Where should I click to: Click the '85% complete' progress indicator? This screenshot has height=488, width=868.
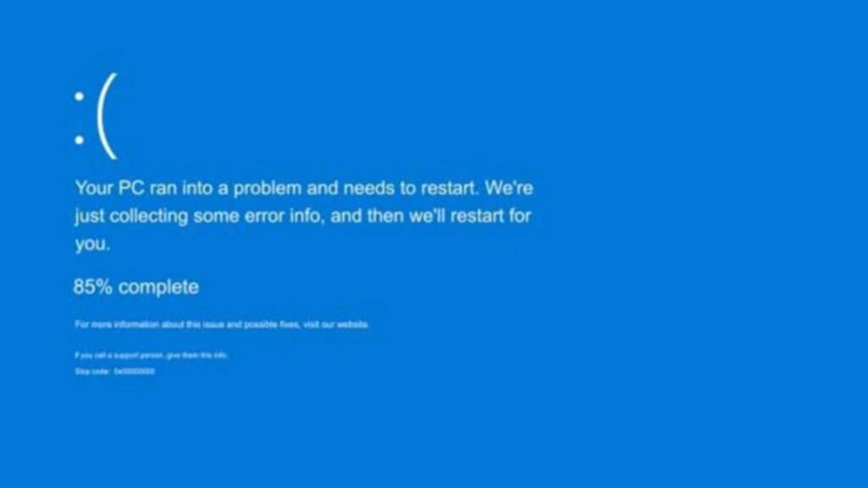click(x=136, y=287)
